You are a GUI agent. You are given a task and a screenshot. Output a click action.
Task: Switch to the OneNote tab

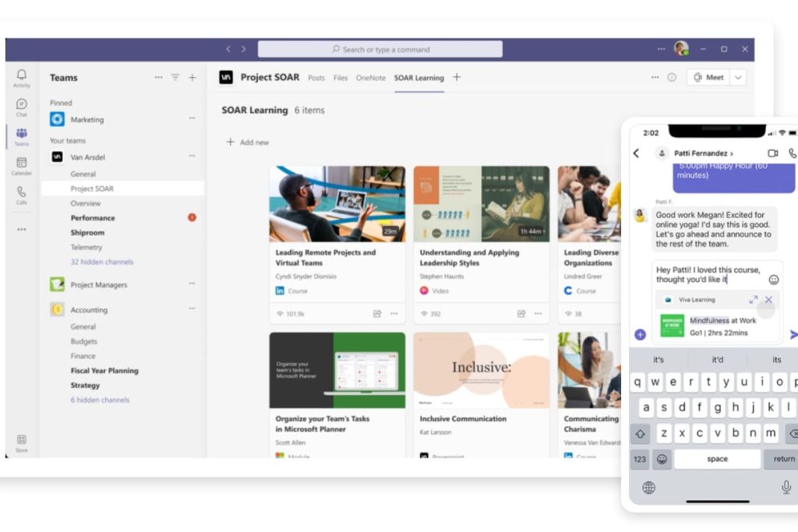coord(370,78)
